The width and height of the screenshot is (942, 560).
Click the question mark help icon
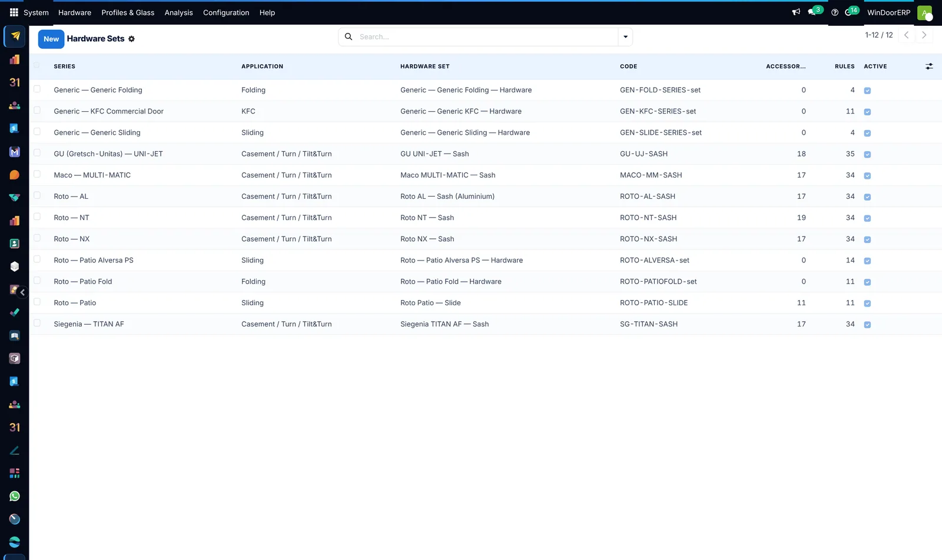pos(835,12)
